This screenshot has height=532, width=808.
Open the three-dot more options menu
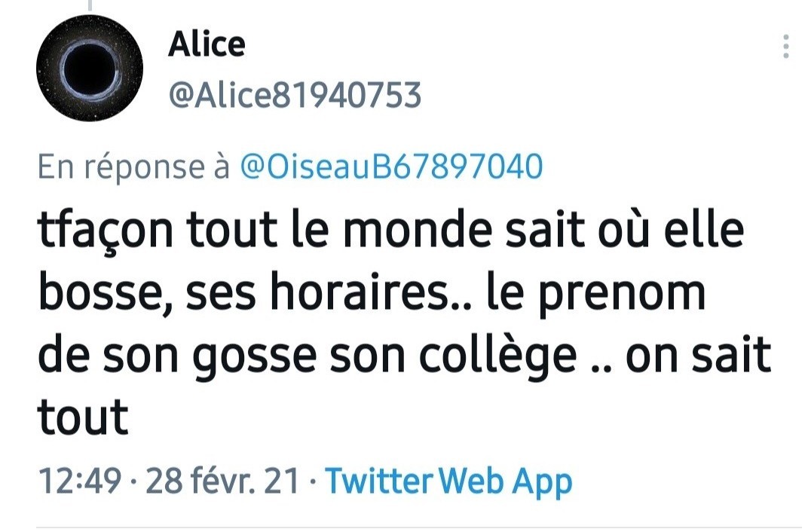[x=785, y=47]
